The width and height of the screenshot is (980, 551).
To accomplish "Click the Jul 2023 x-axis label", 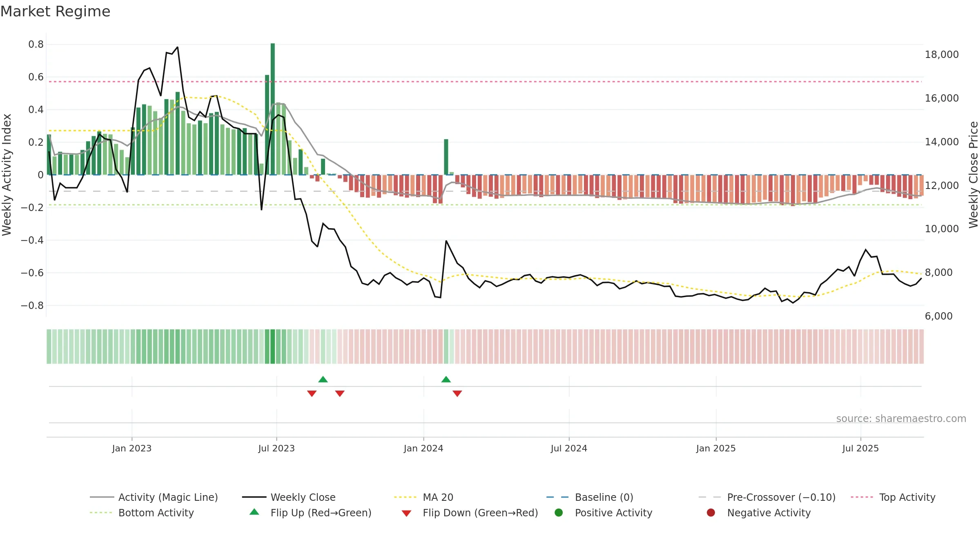I will click(x=276, y=448).
